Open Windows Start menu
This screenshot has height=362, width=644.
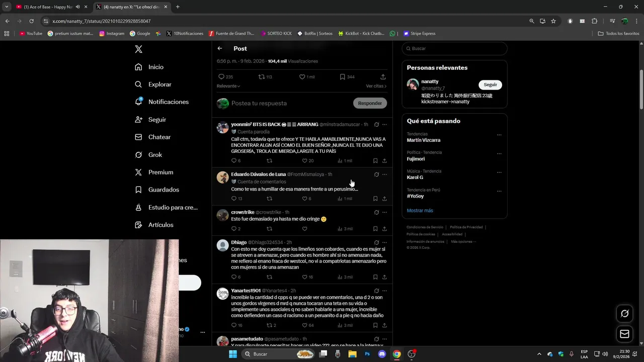[233, 354]
